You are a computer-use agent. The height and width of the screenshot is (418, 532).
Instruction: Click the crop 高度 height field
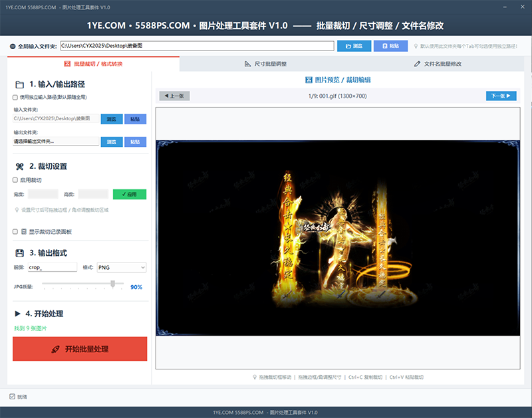point(93,194)
